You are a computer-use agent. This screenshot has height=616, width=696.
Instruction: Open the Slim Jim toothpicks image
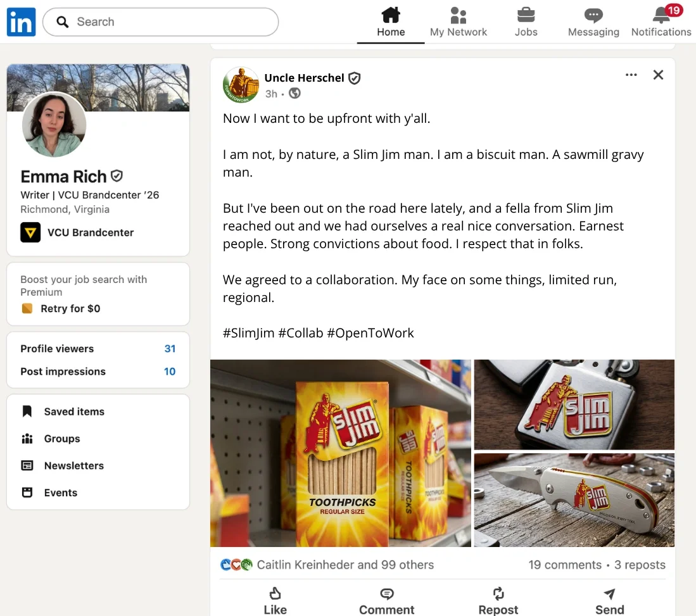[x=341, y=453]
